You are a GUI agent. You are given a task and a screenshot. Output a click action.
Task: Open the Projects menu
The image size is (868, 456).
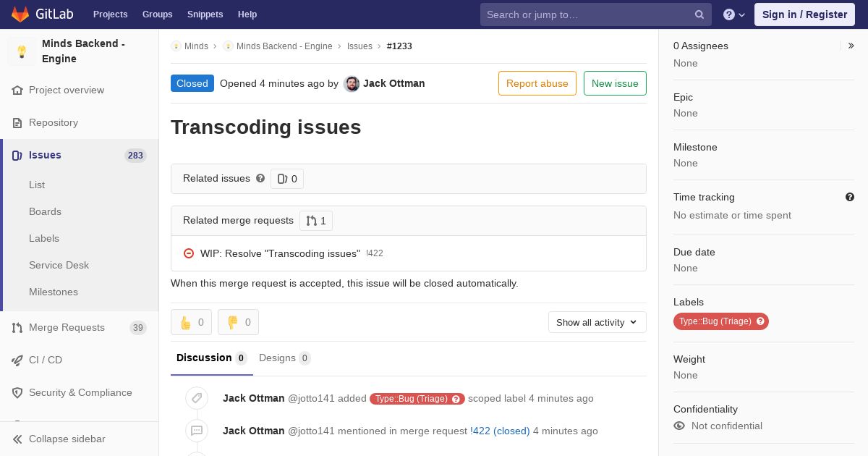click(x=111, y=14)
